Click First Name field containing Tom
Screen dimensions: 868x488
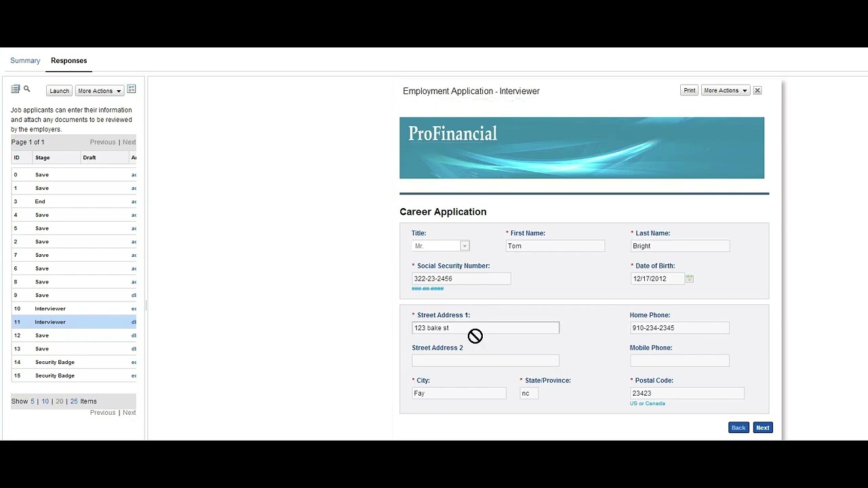[555, 246]
